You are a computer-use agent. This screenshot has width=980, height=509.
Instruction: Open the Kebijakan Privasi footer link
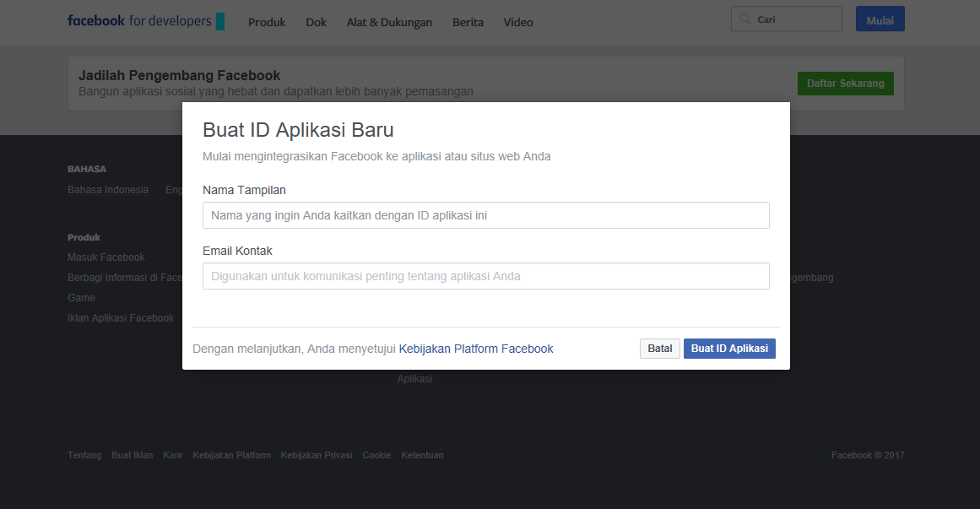click(317, 455)
